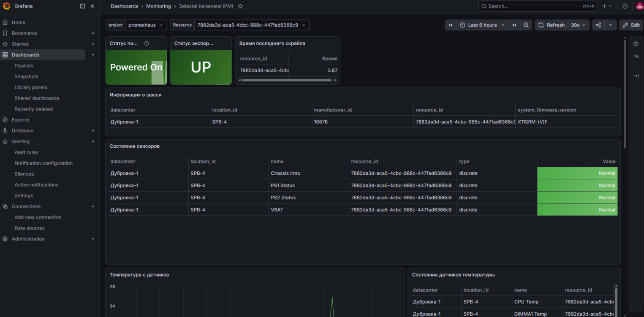Image resolution: width=644 pixels, height=317 pixels.
Task: Open Shared dashboards link
Action: tap(37, 98)
